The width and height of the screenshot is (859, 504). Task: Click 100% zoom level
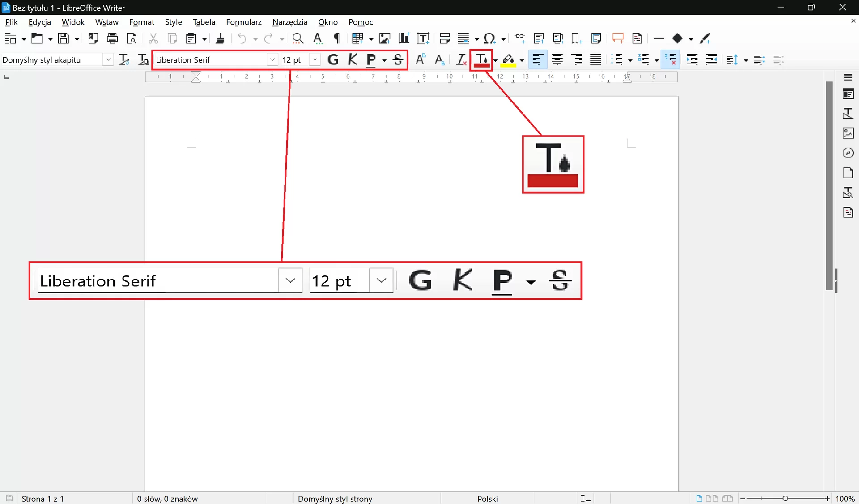(845, 498)
